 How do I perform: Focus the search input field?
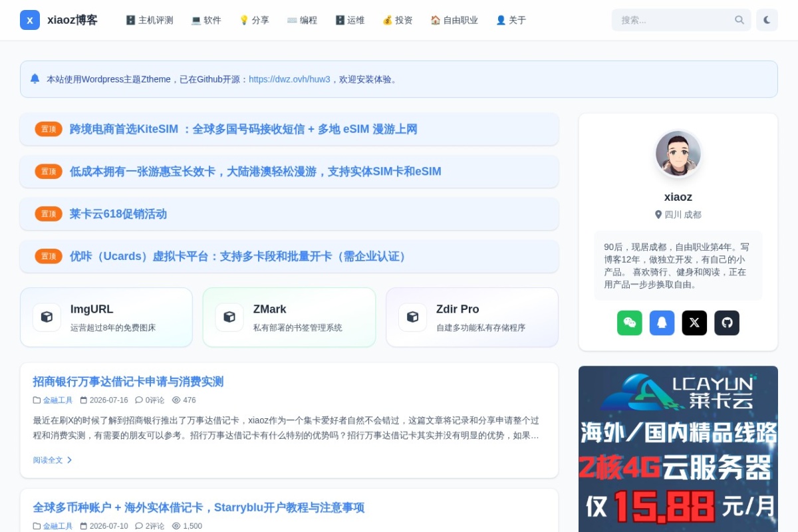(681, 20)
